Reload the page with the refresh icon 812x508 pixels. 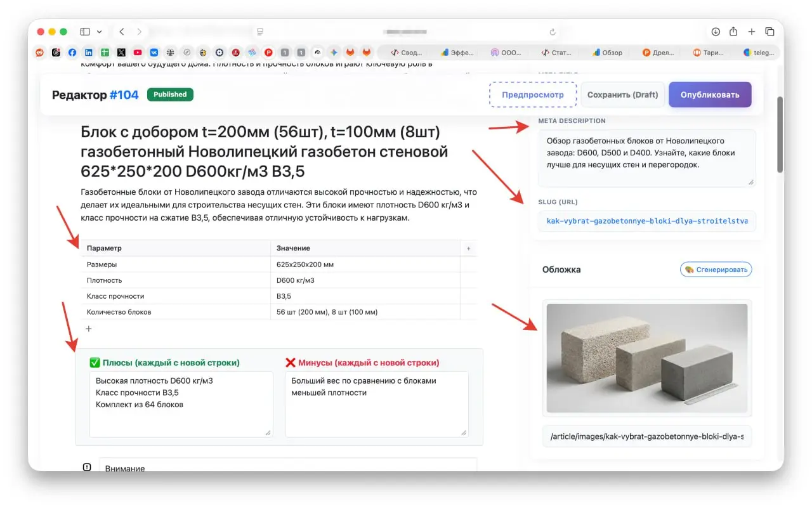point(553,32)
